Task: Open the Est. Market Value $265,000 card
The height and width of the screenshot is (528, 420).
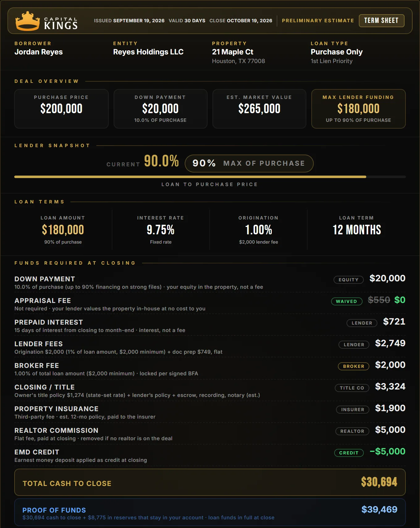Action: 259,109
